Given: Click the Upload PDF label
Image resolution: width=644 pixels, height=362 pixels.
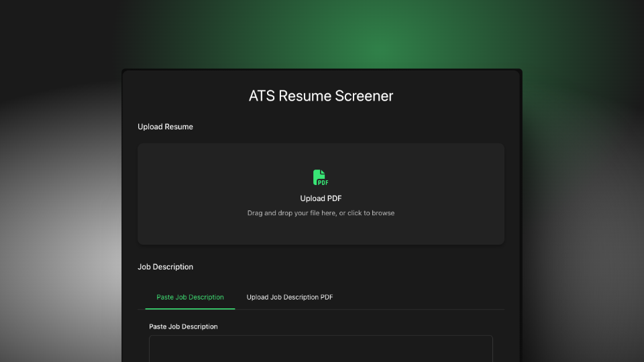Looking at the screenshot, I should tap(321, 198).
